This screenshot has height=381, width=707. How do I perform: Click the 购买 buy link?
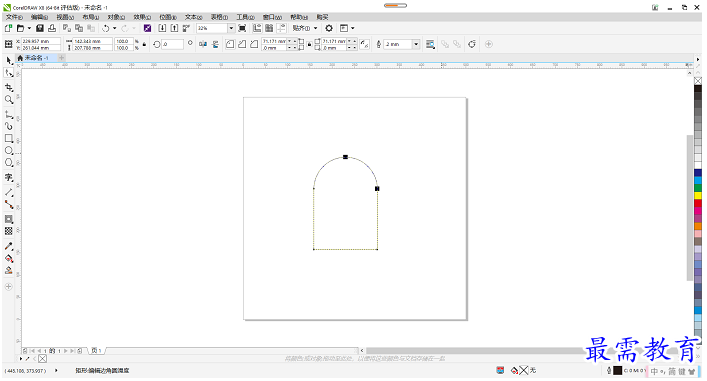click(322, 17)
